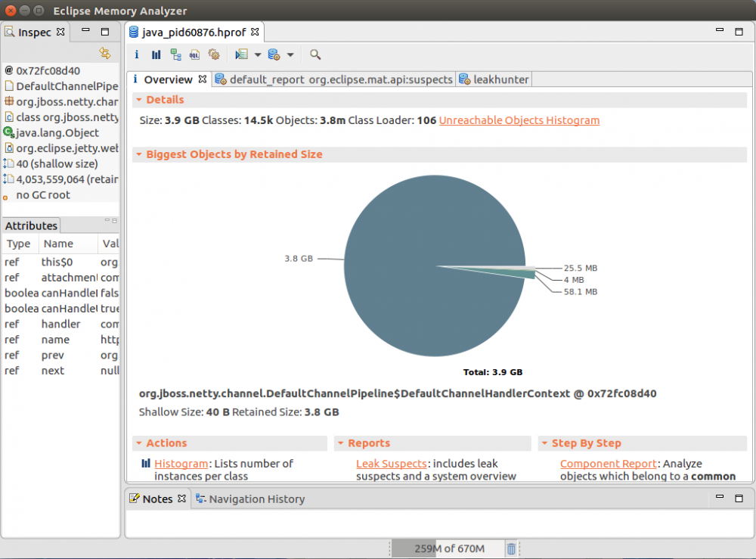756x559 pixels.
Task: Switch to leakhunter tab
Action: click(x=494, y=79)
